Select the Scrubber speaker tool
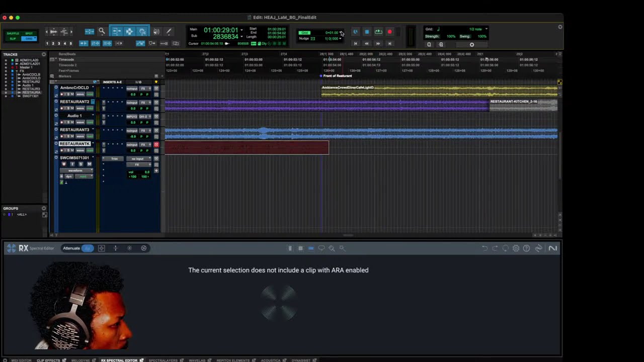Viewport: 644px width, 362px height. point(156,31)
